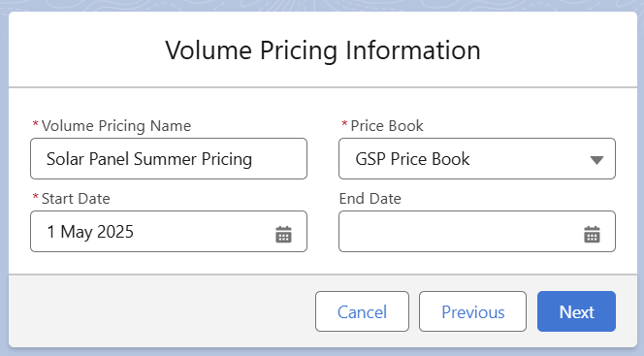
Task: Click the red asterisk beside Start Date
Action: tap(35, 197)
